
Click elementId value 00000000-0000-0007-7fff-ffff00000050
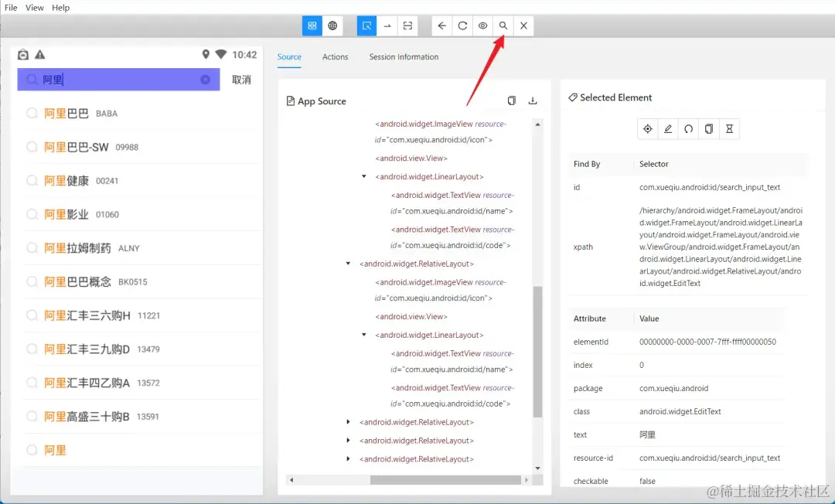707,342
